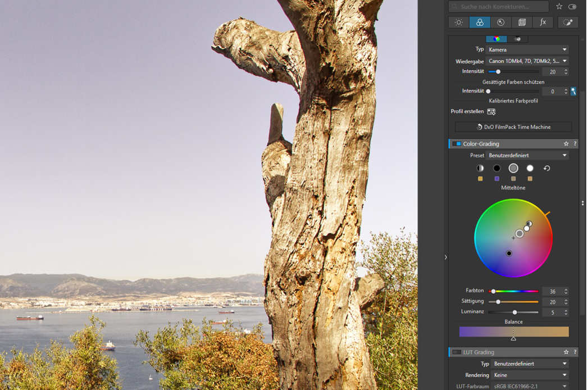Mark Color-Grading panel as favorite star
The height and width of the screenshot is (390, 588).
(x=566, y=144)
